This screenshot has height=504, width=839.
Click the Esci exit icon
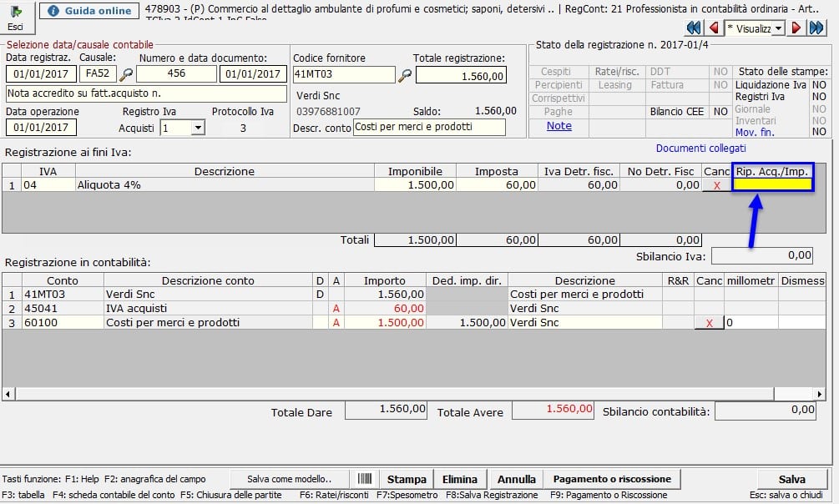[x=16, y=18]
